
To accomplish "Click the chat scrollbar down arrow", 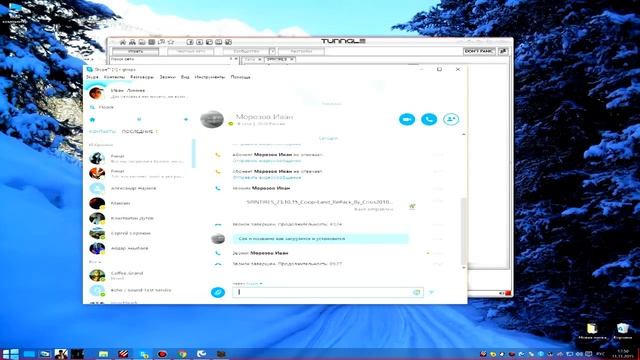I will pos(463,267).
